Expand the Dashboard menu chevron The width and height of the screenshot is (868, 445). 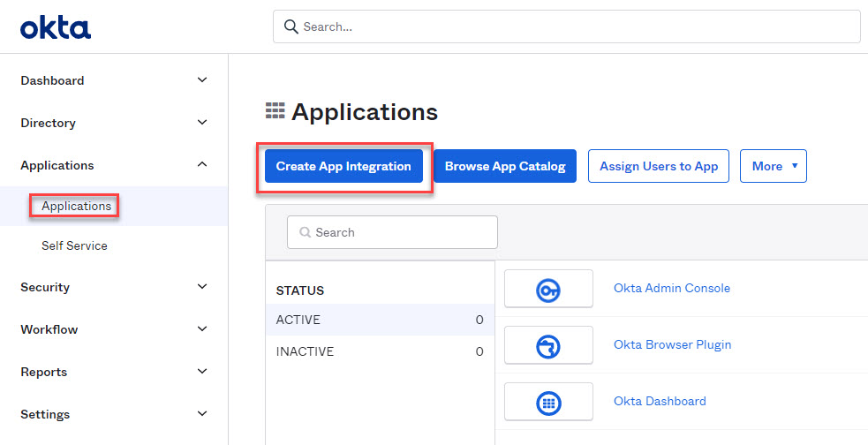202,79
